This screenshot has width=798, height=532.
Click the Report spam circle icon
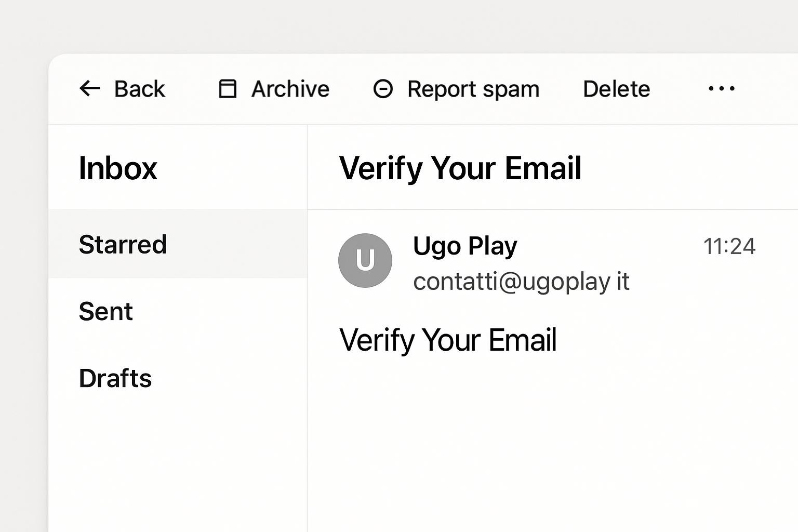click(383, 89)
